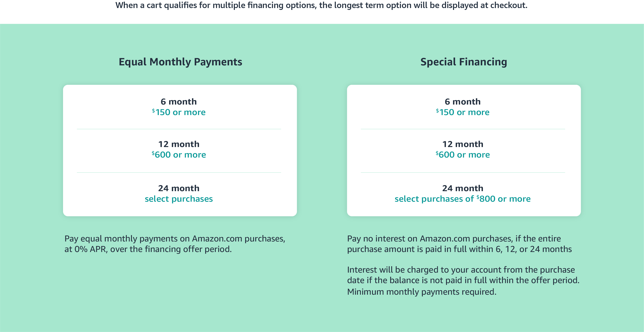644x332 pixels.
Task: Click the Equal Monthly Payments heading
Action: [180, 62]
